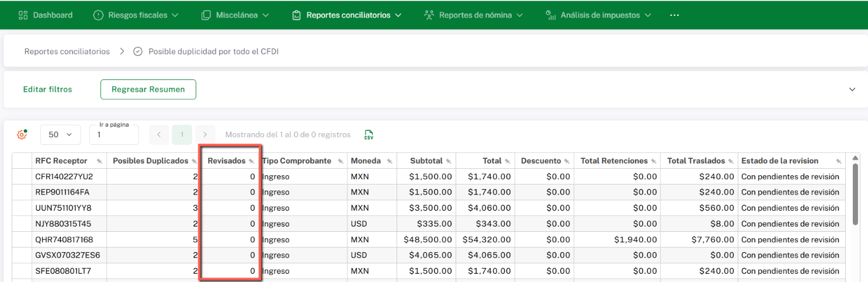The height and width of the screenshot is (282, 868).
Task: Open table settings gear icon
Action: click(x=22, y=135)
